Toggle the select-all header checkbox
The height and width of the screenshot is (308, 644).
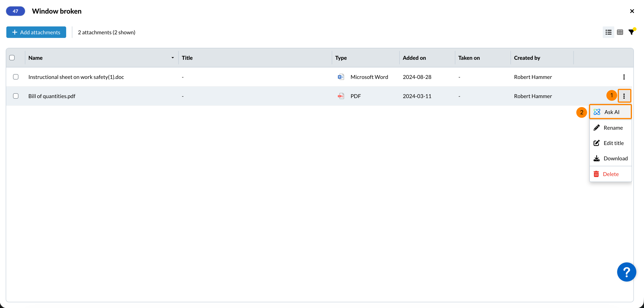coord(12,58)
